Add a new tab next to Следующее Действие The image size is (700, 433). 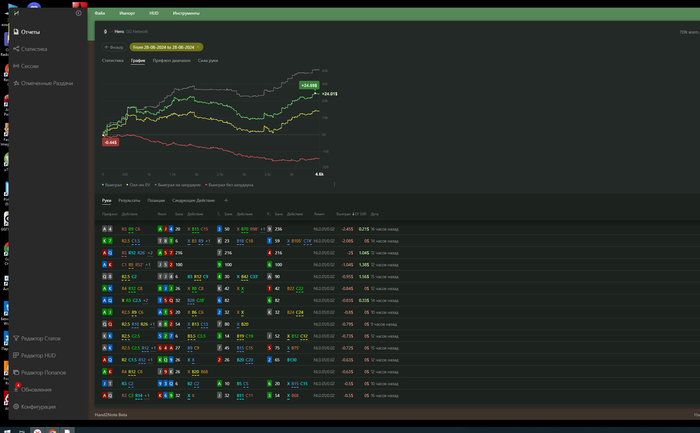[225, 200]
